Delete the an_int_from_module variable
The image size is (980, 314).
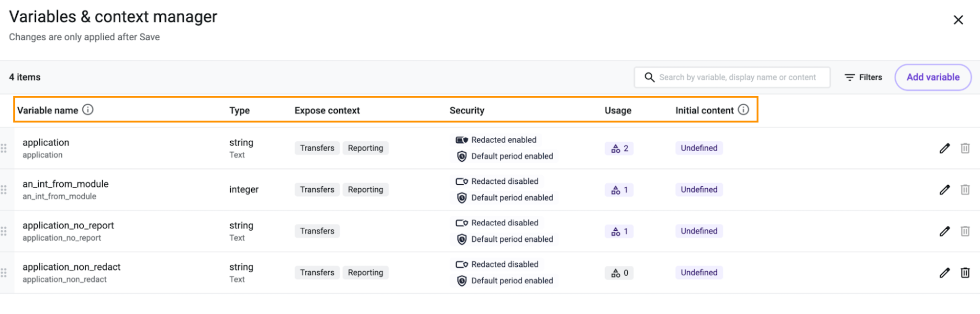[x=965, y=190]
